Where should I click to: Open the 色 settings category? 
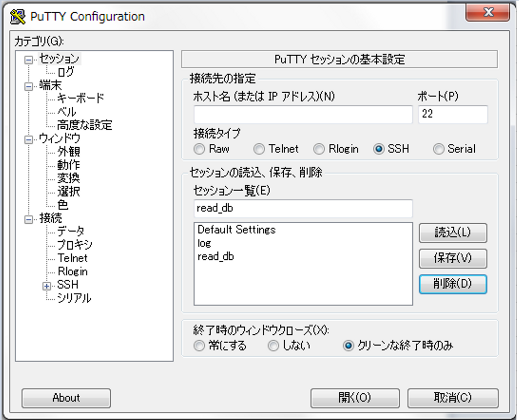63,205
